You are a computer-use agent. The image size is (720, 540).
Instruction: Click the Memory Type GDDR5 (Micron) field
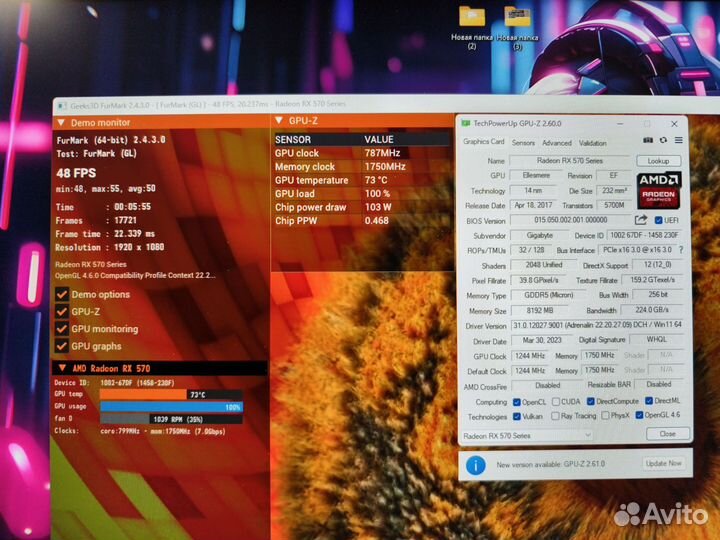(548, 295)
